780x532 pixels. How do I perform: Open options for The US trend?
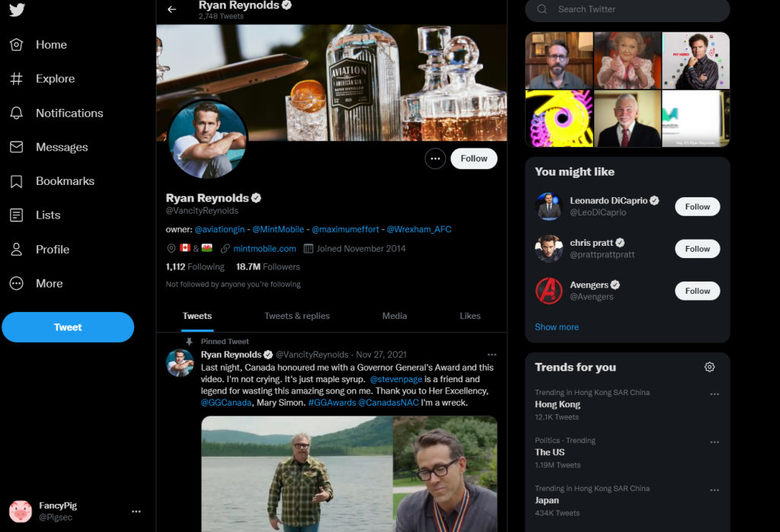tap(714, 442)
